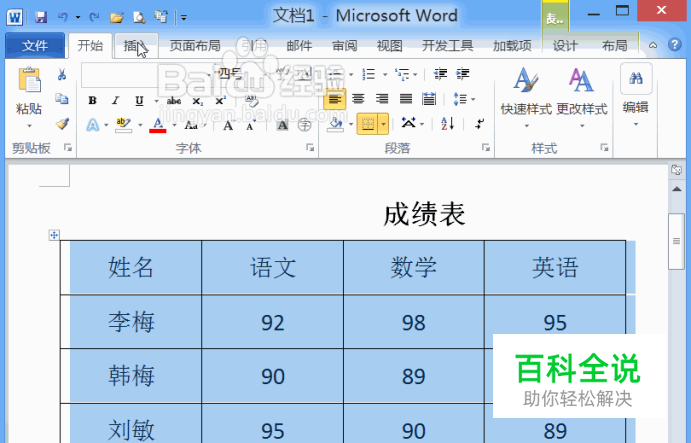The width and height of the screenshot is (691, 443).
Task: Toggle Underline formatting
Action: coord(139,101)
